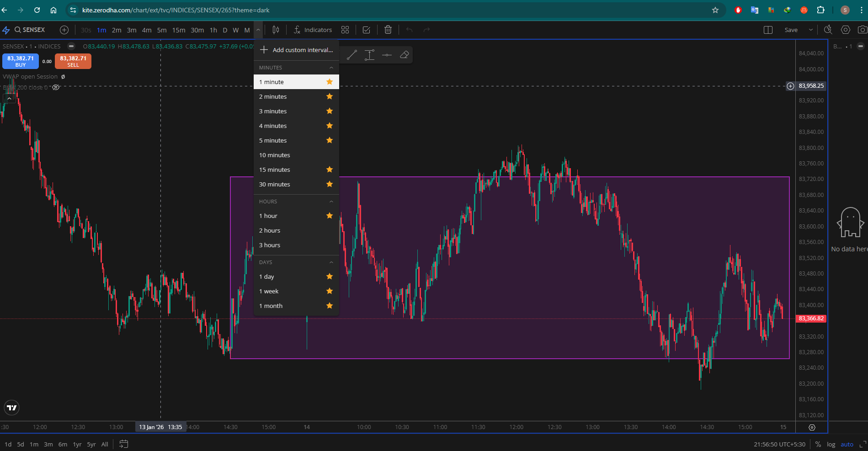Choose the 2 hours interval option
868x451 pixels.
pos(270,231)
